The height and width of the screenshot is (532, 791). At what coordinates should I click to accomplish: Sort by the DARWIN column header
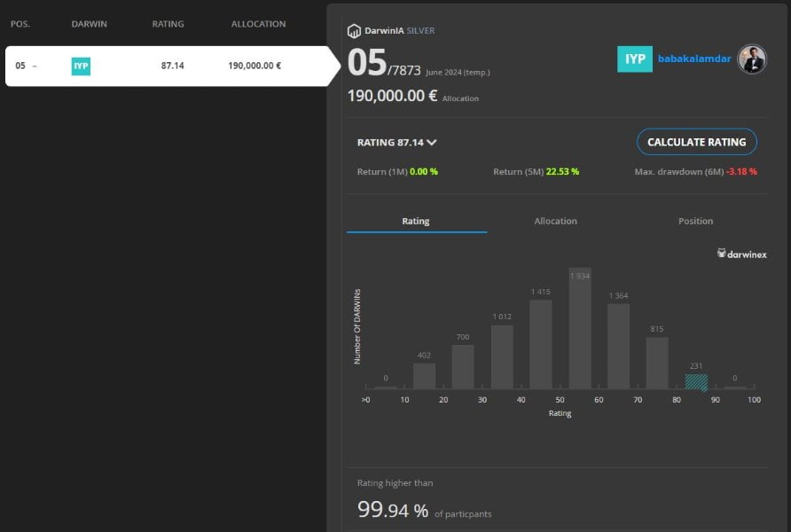pyautogui.click(x=90, y=24)
